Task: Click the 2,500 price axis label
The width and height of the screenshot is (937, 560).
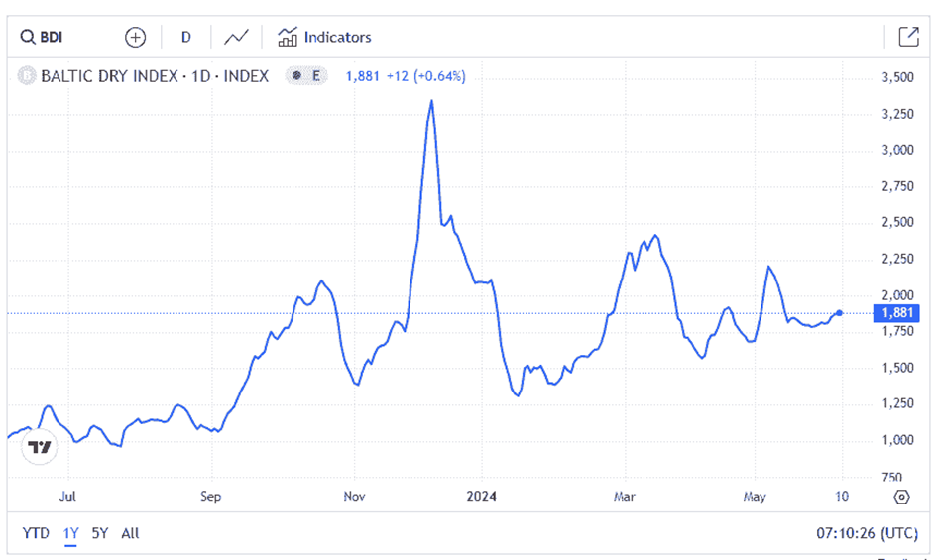Action: coord(898,222)
